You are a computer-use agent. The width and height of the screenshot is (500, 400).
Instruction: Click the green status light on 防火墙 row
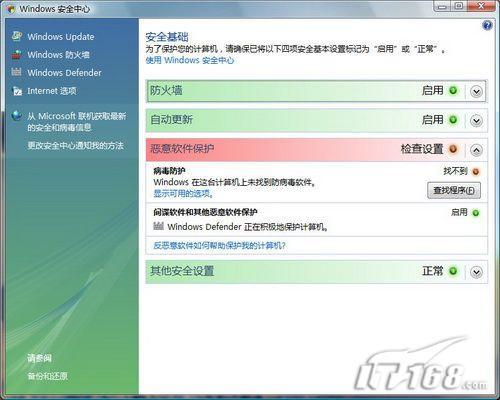453,90
